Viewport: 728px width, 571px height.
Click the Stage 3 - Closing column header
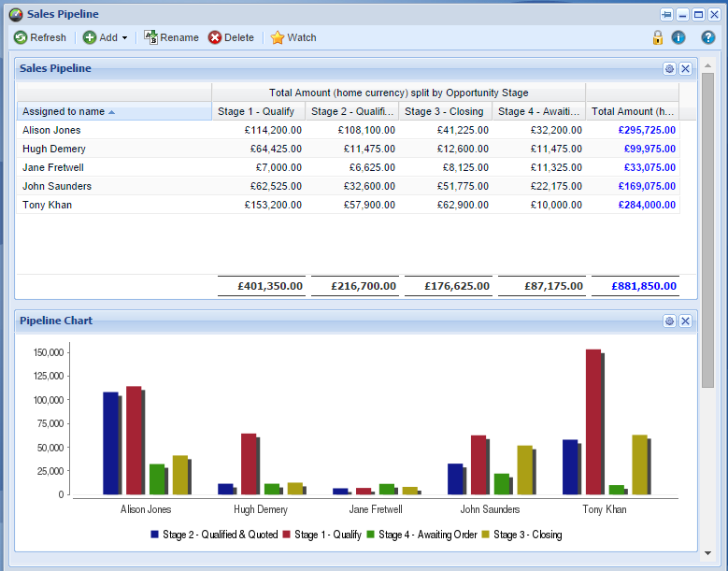(x=446, y=111)
